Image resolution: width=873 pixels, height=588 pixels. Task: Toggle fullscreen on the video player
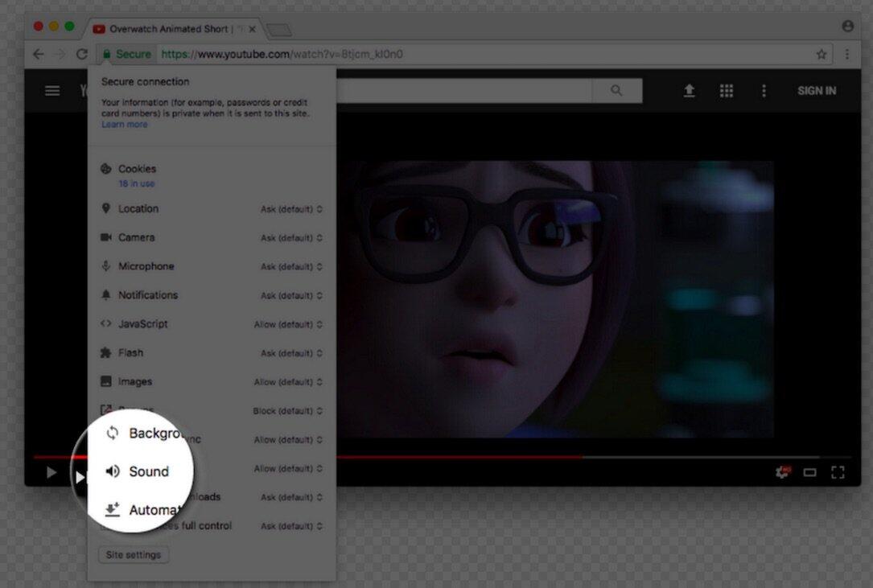(x=838, y=472)
